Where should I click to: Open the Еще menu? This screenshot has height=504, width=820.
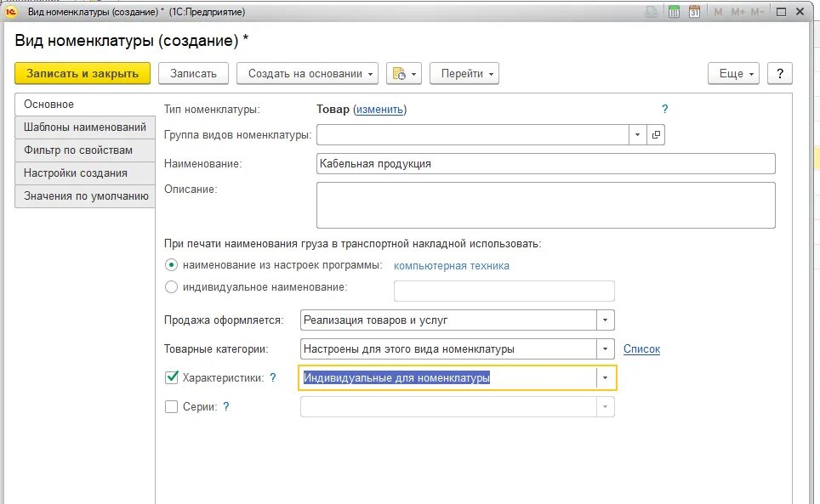click(733, 74)
